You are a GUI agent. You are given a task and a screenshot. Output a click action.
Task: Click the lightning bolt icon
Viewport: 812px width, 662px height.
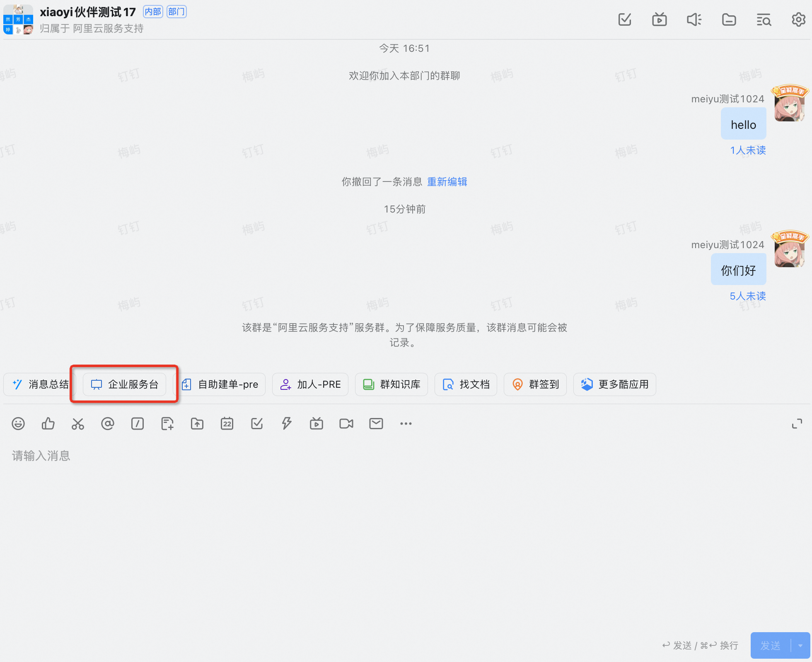point(287,423)
